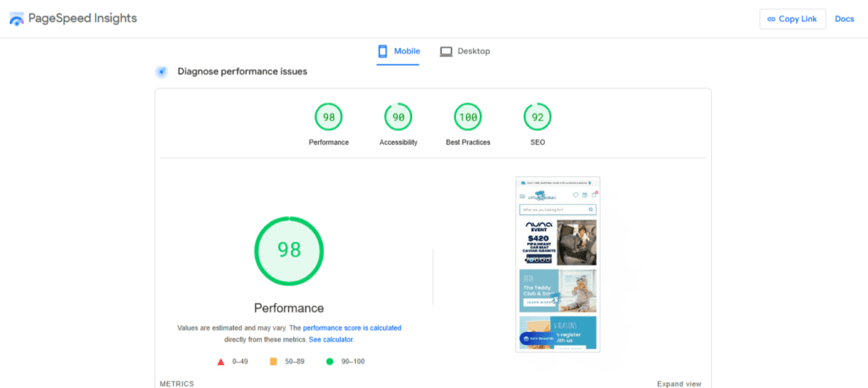Expand view of the Metrics section

[678, 384]
